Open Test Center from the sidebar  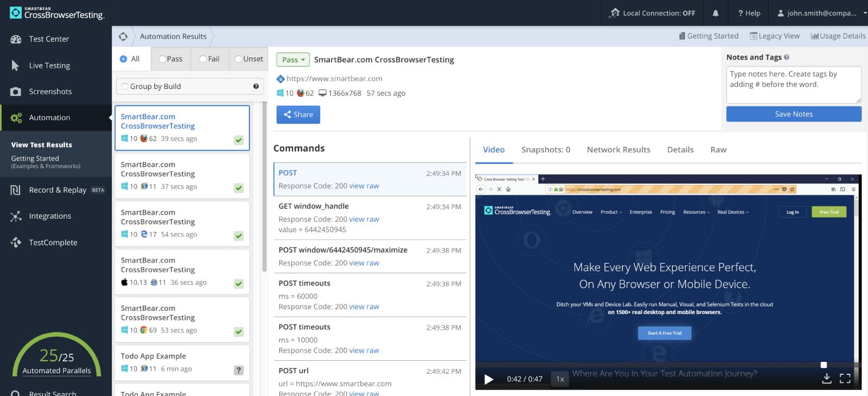49,39
